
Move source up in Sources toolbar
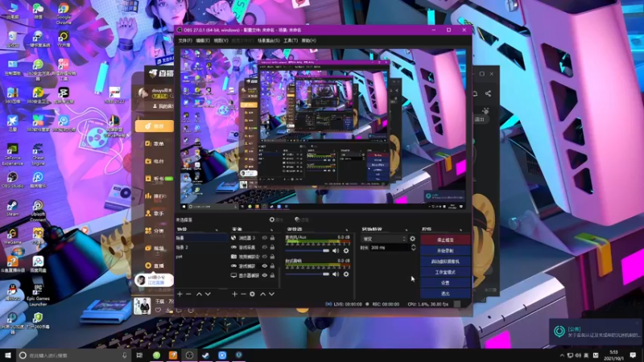(263, 294)
